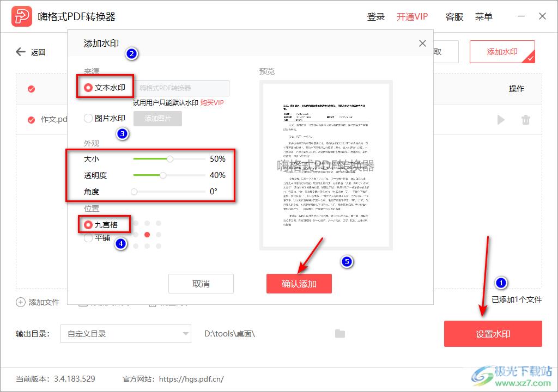Click the 设置水印 button
Image resolution: width=558 pixels, height=392 pixels.
[x=493, y=334]
